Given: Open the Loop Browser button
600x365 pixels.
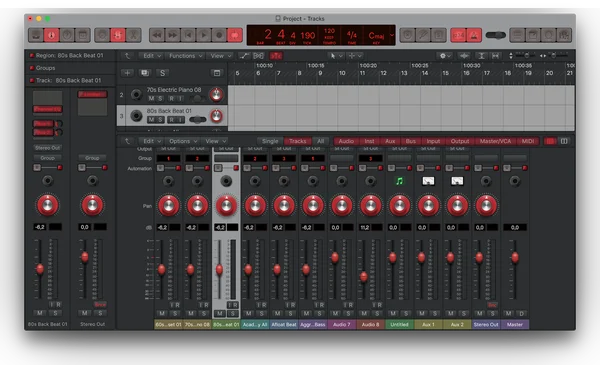Looking at the screenshot, I should (548, 35).
